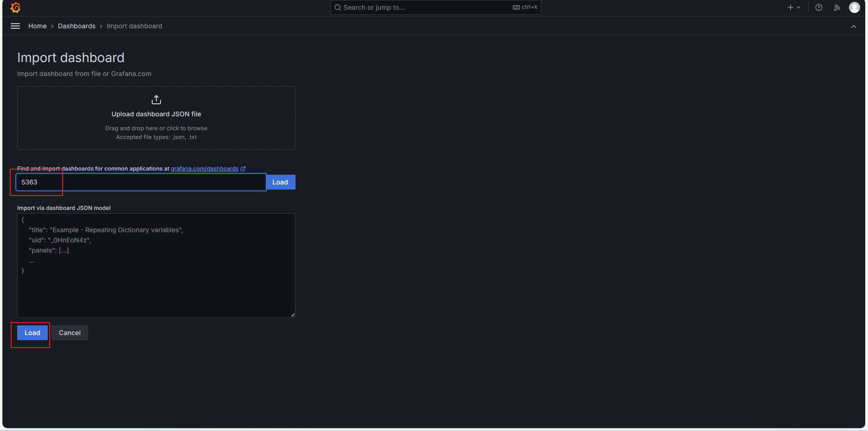
Task: Click the search magnifier icon
Action: coord(338,7)
